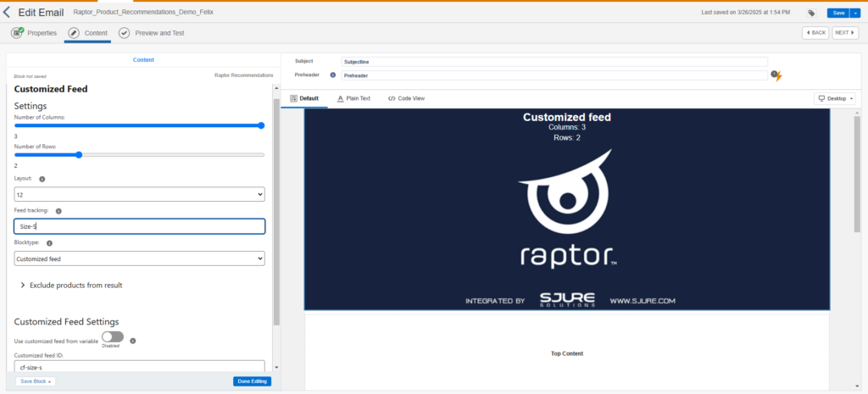Select the Content pencil icon

click(x=73, y=33)
